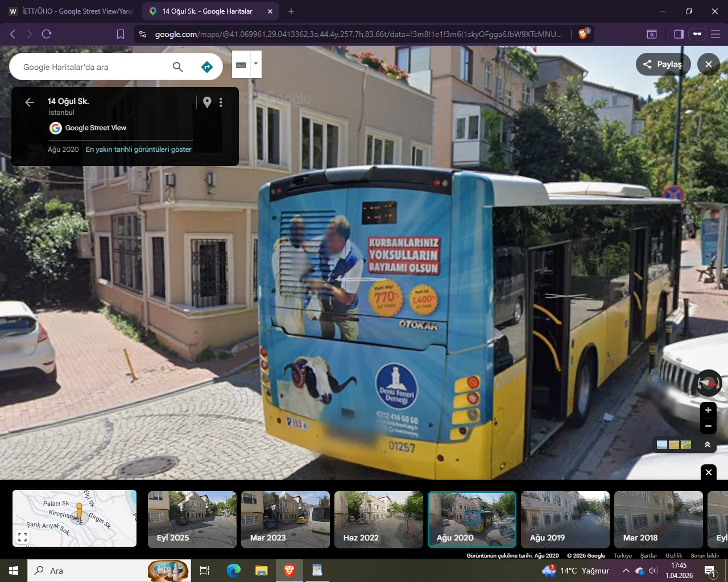Open a new browser tab

(291, 11)
